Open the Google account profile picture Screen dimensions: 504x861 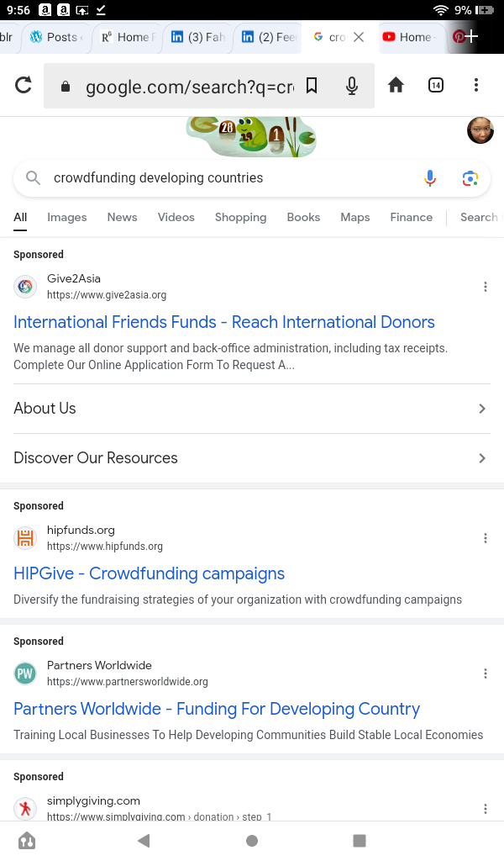point(480,130)
